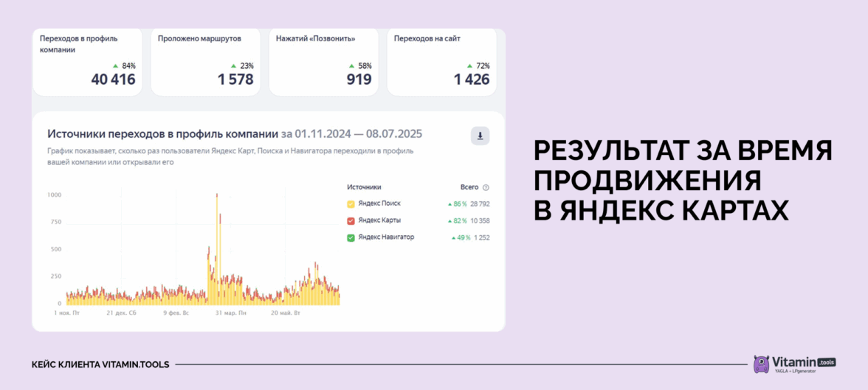Click the Яндекс Поиск total 28 792
Image resolution: width=868 pixels, height=390 pixels.
tap(480, 204)
